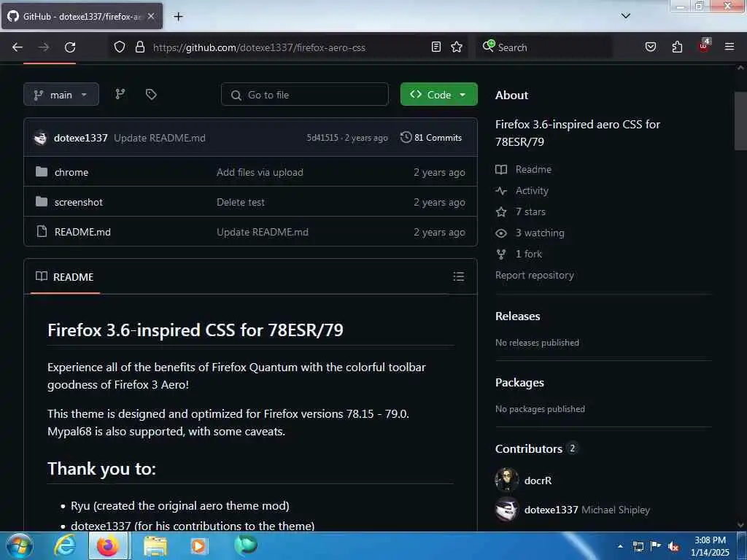Open contributor dotexe1337 Michael Shipley profile
Viewport: 747px width, 560px height.
click(x=587, y=510)
